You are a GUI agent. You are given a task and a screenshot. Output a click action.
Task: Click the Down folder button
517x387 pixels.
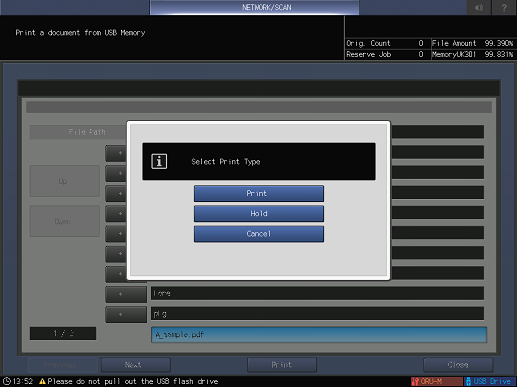pyautogui.click(x=65, y=221)
